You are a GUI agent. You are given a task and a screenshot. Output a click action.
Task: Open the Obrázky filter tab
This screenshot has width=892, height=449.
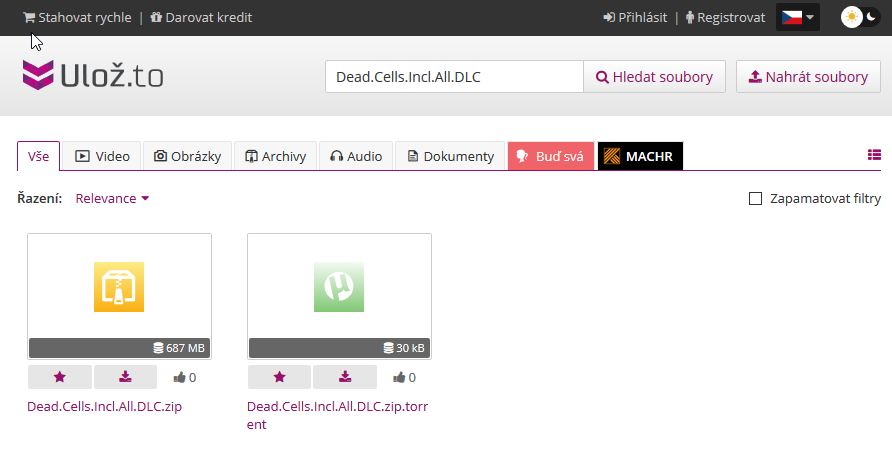click(x=188, y=156)
